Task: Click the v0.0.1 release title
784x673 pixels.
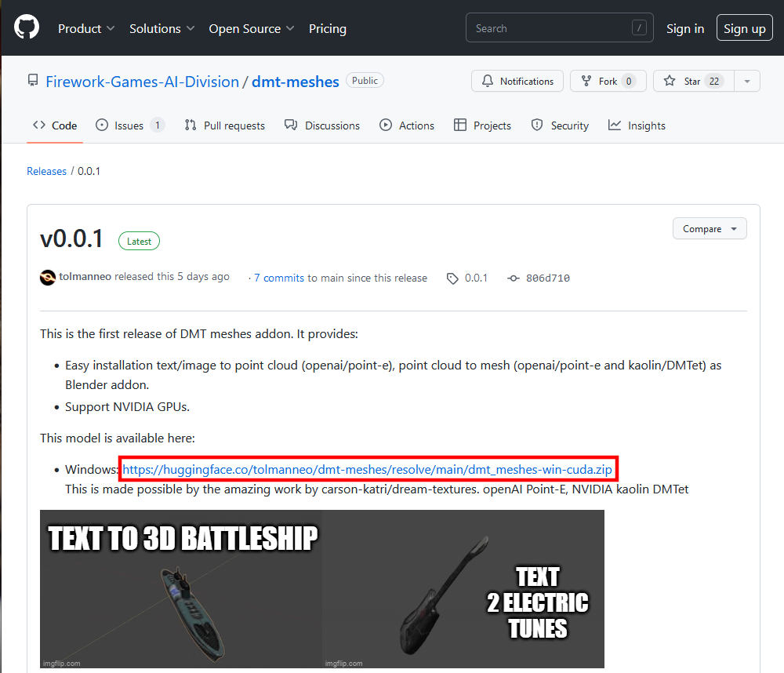Action: [71, 238]
